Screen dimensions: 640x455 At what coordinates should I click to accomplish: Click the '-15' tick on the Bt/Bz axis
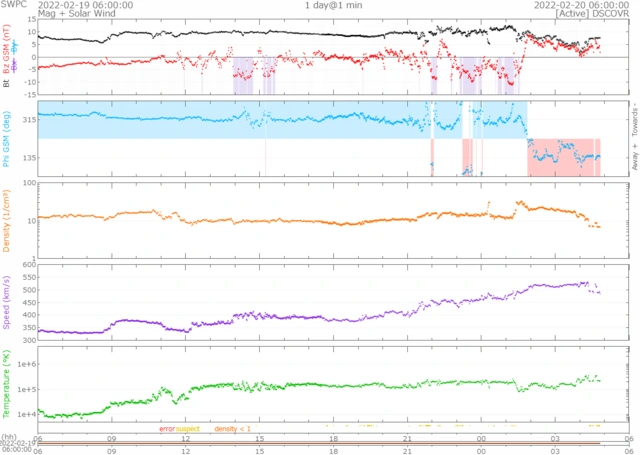point(31,95)
